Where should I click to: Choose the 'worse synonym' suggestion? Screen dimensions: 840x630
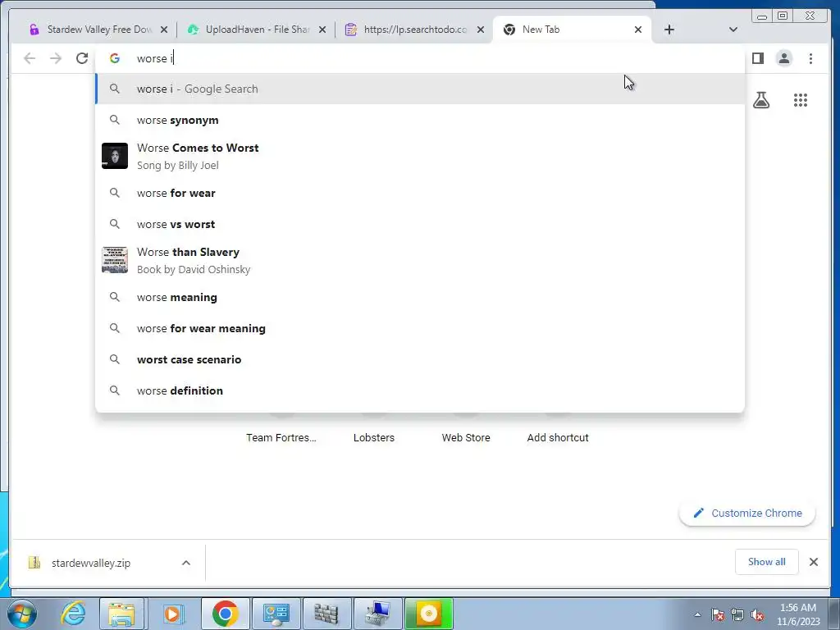pyautogui.click(x=420, y=120)
